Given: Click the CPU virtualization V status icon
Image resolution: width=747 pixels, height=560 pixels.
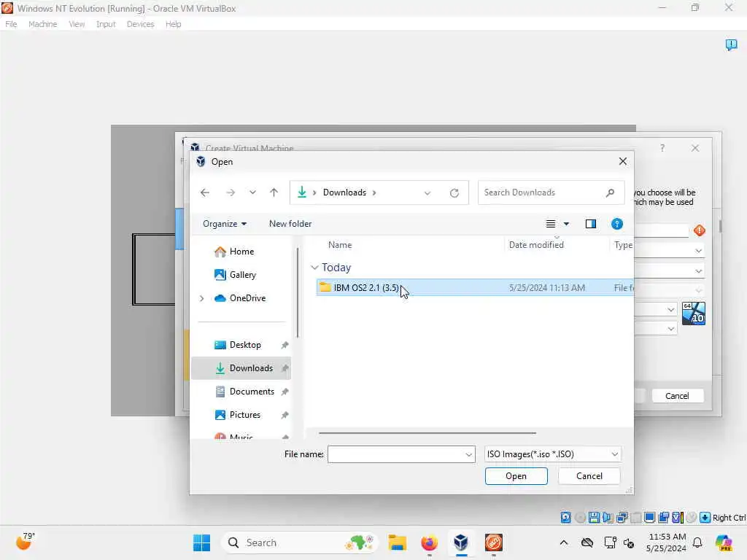Looking at the screenshot, I should tap(678, 518).
